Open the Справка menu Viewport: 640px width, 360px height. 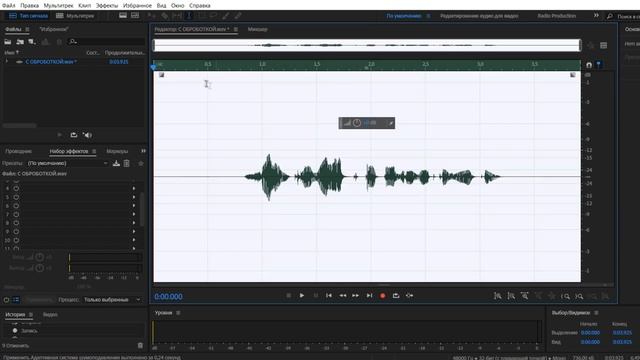point(200,6)
